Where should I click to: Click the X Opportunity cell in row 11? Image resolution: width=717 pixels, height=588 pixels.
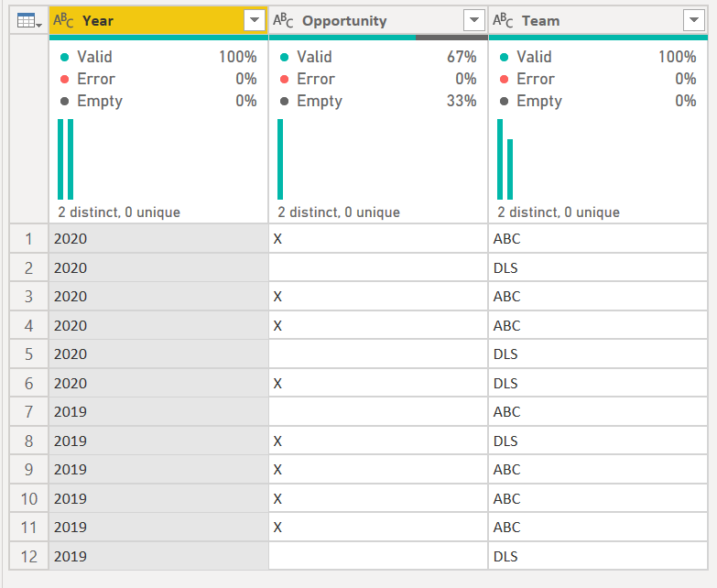378,527
